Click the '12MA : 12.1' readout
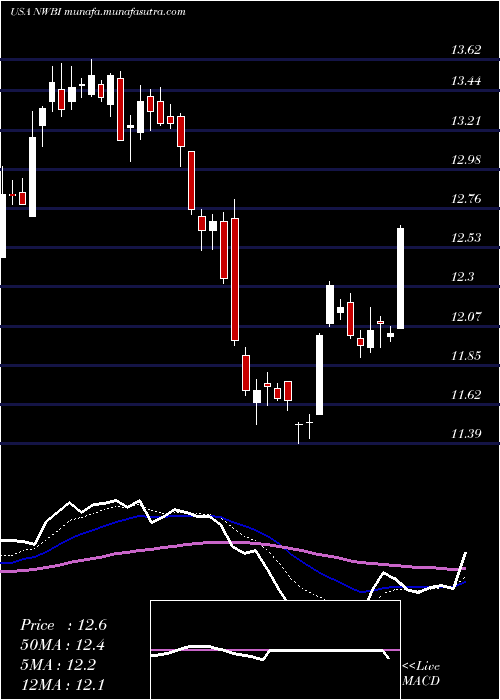The image size is (500, 700). 63,683
